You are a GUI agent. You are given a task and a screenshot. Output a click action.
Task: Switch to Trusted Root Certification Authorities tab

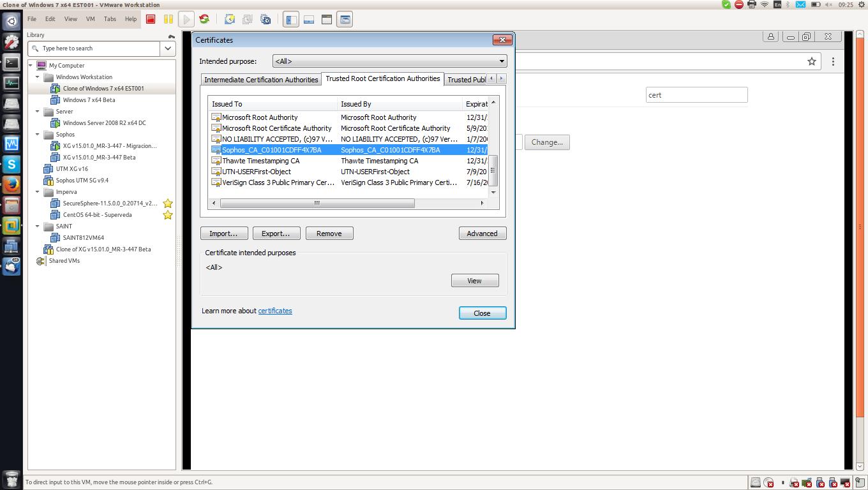coord(383,78)
